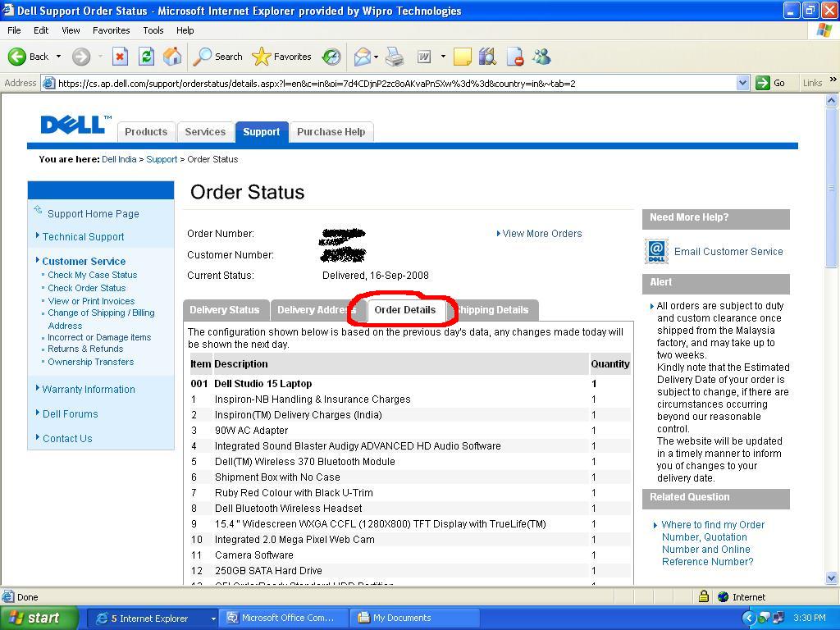
Task: Edit the page with the Word icon
Action: (424, 57)
